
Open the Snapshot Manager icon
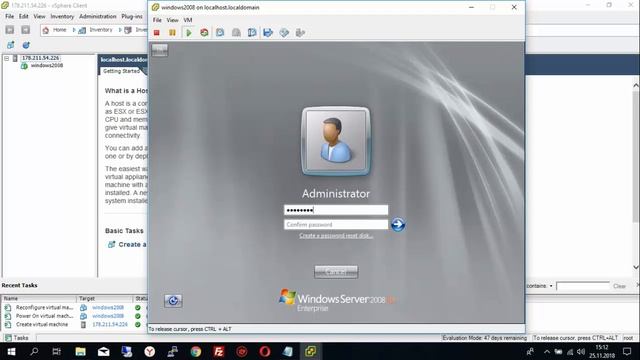(252, 33)
